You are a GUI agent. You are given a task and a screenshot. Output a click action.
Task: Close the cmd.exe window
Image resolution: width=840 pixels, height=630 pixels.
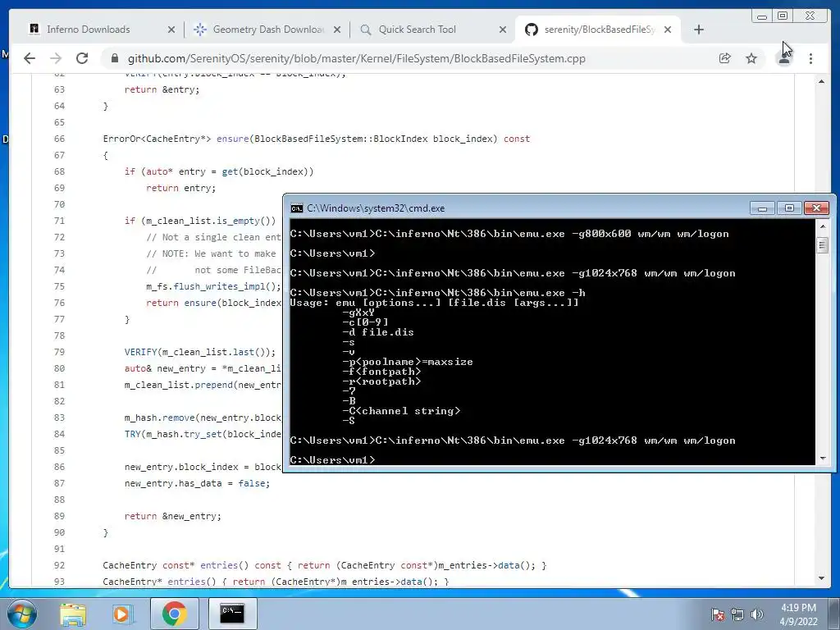coord(816,208)
